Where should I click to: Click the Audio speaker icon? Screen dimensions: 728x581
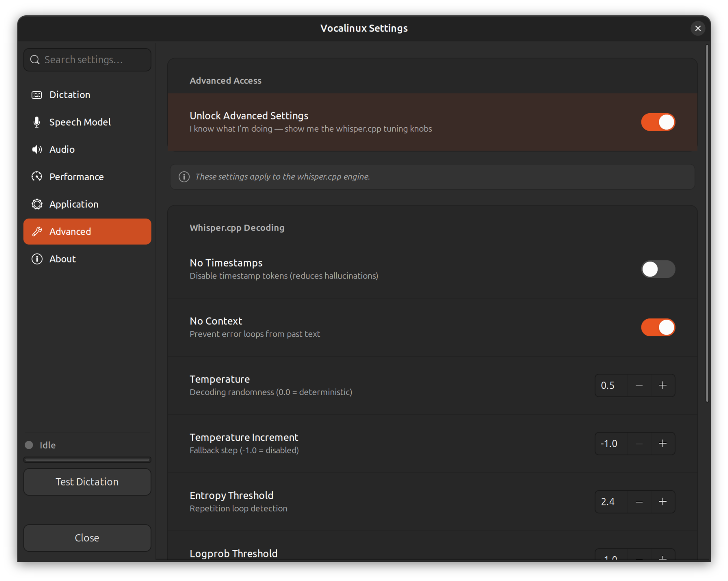(37, 150)
